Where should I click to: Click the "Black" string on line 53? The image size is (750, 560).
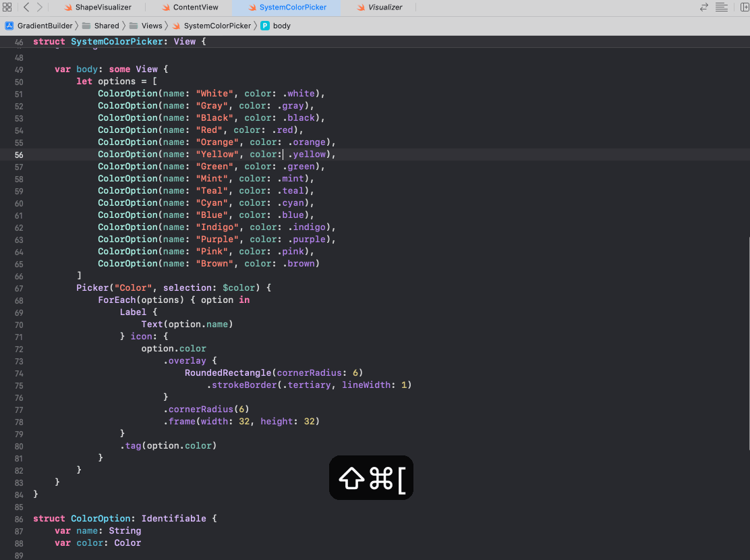(214, 118)
